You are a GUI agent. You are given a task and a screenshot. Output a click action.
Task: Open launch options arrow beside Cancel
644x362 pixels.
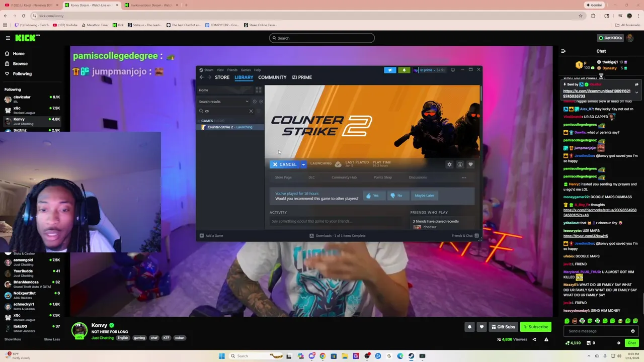[x=303, y=164]
